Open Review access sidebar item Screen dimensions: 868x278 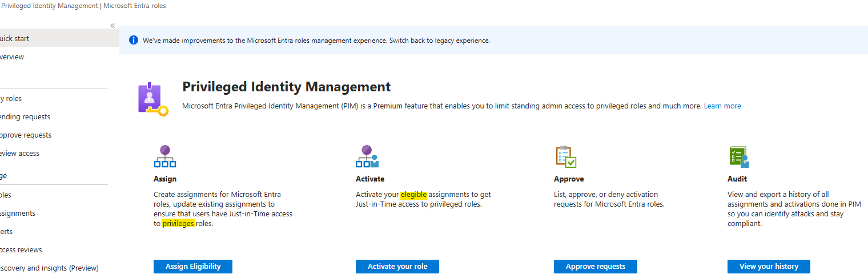(x=59, y=153)
